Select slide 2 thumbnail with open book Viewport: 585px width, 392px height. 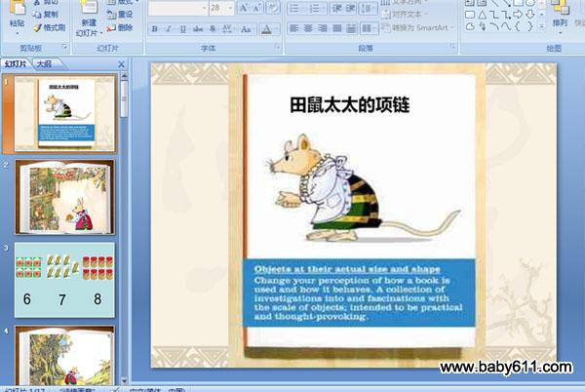click(65, 197)
